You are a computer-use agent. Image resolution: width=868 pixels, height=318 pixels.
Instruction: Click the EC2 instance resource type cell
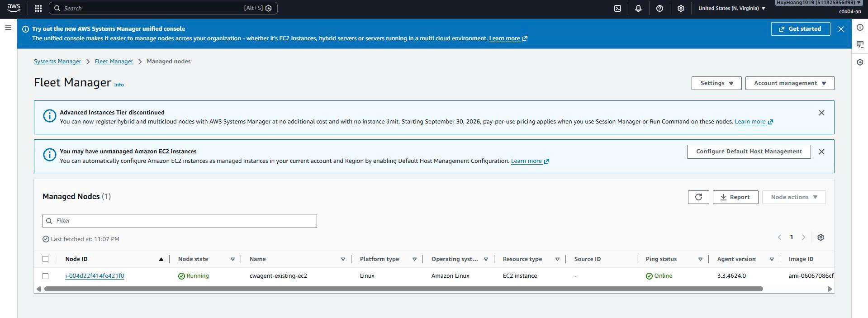[520, 276]
